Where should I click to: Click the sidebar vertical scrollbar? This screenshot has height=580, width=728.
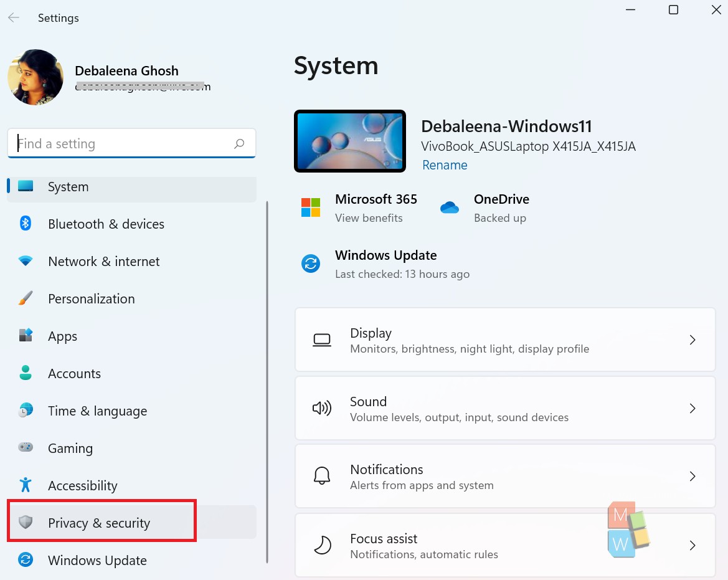click(267, 382)
